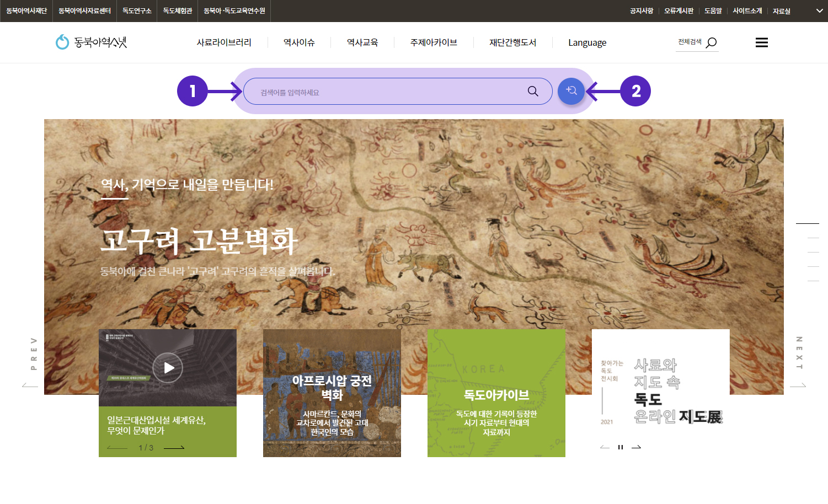Open 역사교육 menu

(x=362, y=42)
